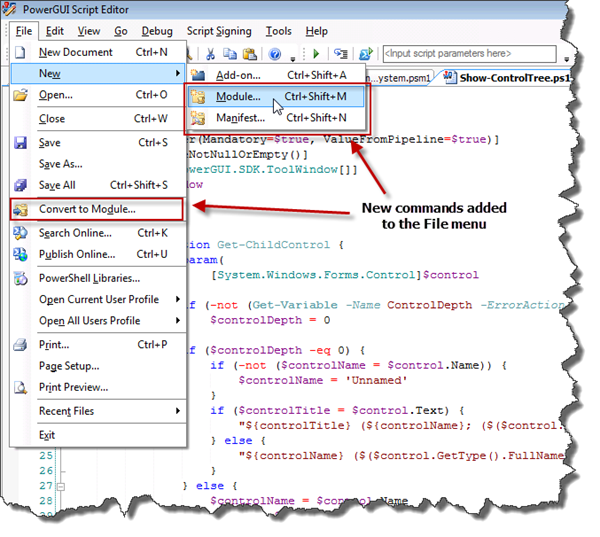This screenshot has height=537, width=600.
Task: Select Open... menu entry
Action: pyautogui.click(x=98, y=95)
